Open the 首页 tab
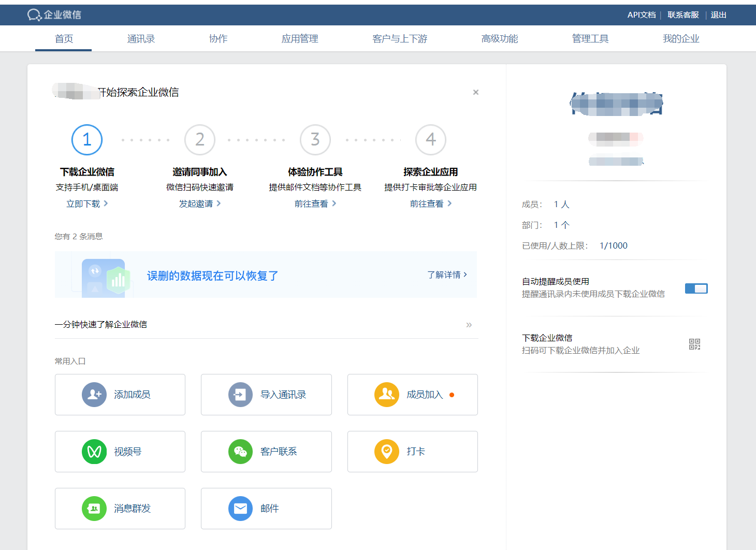 [x=64, y=39]
